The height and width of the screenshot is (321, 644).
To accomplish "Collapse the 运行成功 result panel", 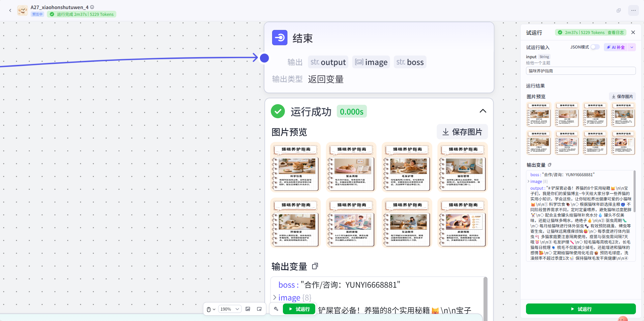I will click(x=483, y=111).
